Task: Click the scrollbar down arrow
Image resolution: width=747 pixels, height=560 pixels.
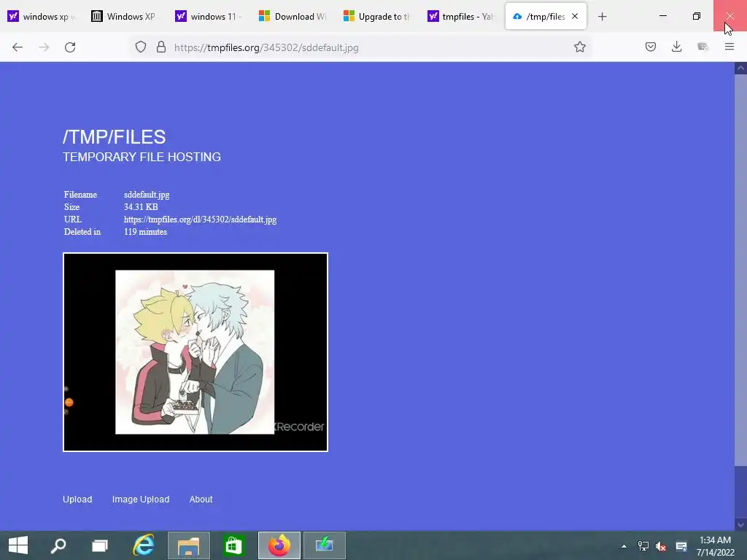Action: pos(740,525)
